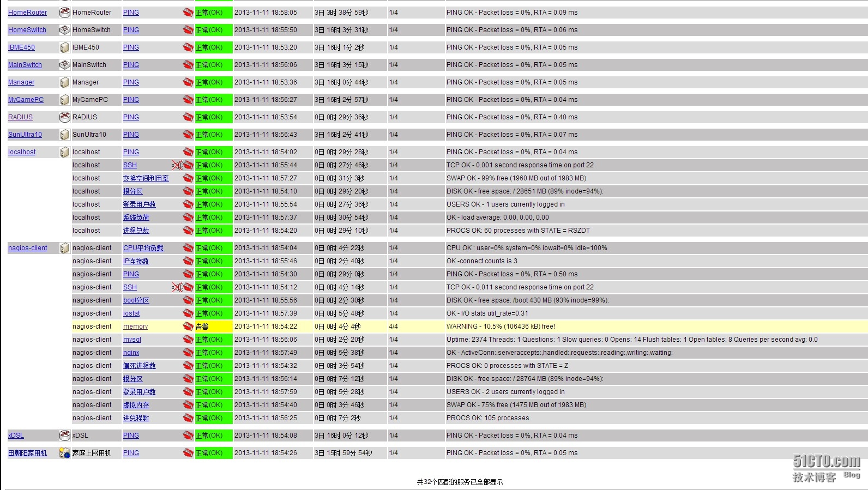The width and height of the screenshot is (868, 490).
Task: Open localhost 登录用户数 service link
Action: click(140, 204)
